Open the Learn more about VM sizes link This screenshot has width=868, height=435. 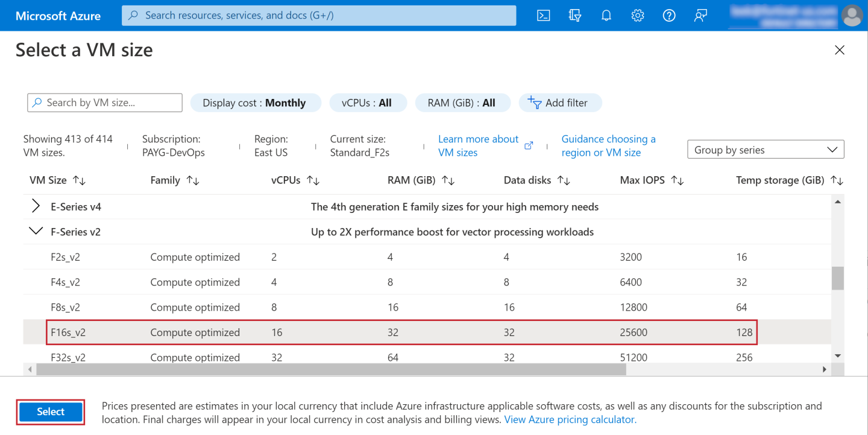(x=478, y=146)
